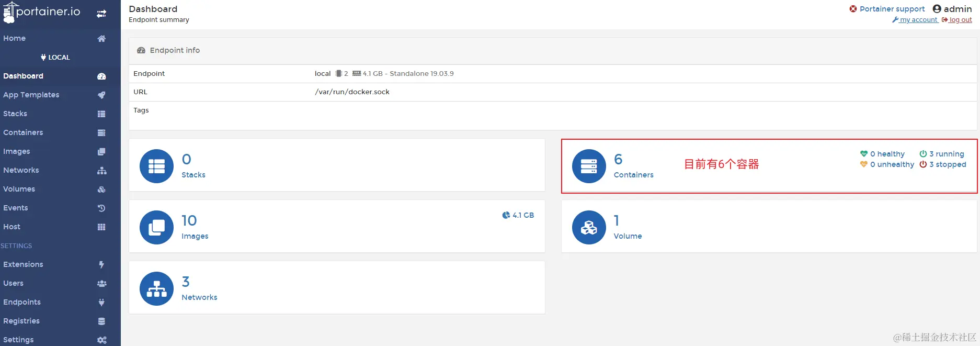The image size is (980, 346).
Task: Click the Stacks grid icon in sidebar
Action: coord(101,114)
